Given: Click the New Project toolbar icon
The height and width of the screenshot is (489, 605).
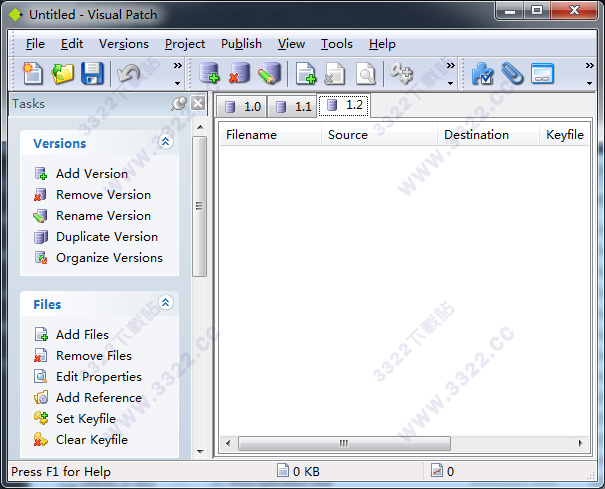Looking at the screenshot, I should 33,73.
